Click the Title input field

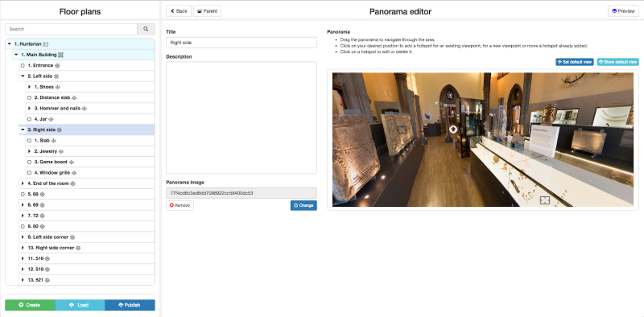click(242, 43)
